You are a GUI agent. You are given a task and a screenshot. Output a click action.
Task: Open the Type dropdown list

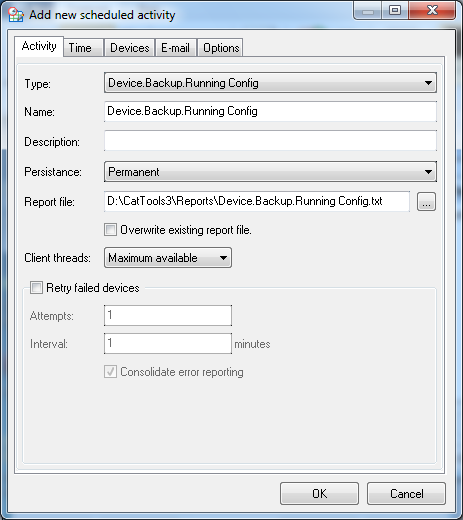tap(270, 83)
